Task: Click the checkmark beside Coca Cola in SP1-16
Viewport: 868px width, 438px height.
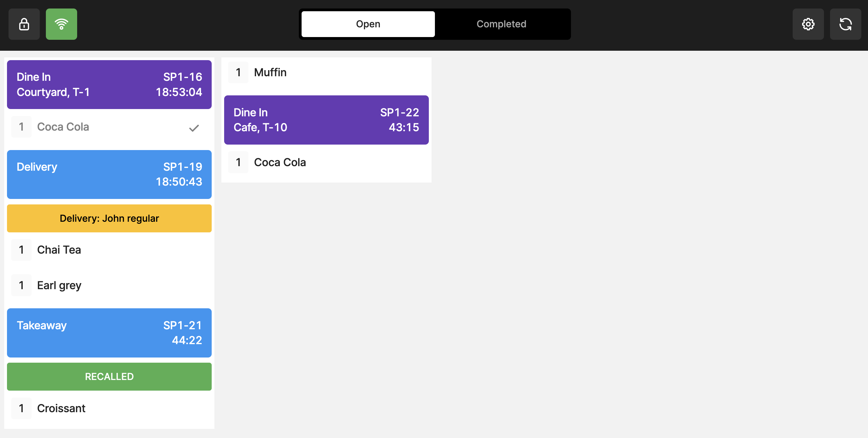Action: pyautogui.click(x=194, y=128)
